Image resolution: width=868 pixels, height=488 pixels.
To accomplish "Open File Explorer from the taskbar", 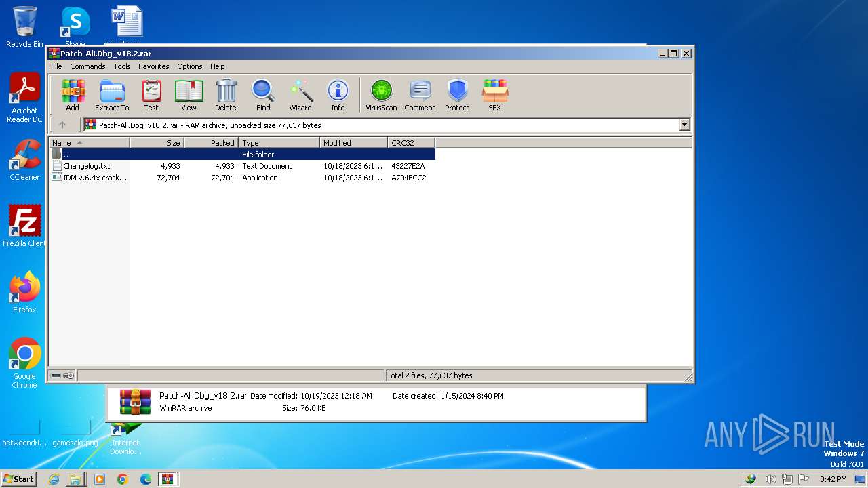I will pos(75,479).
